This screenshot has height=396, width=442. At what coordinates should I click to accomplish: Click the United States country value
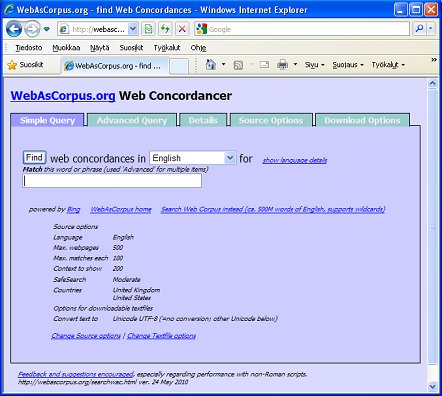point(132,298)
